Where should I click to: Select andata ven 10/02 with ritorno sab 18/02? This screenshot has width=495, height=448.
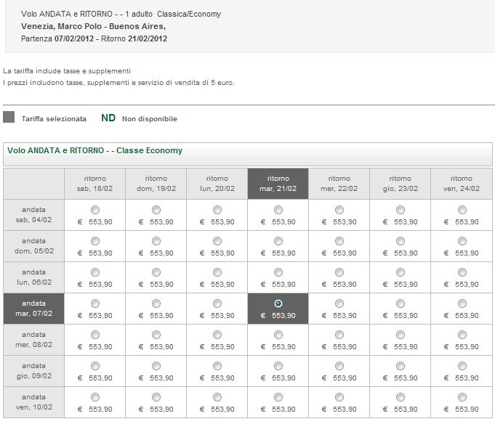coord(95,397)
